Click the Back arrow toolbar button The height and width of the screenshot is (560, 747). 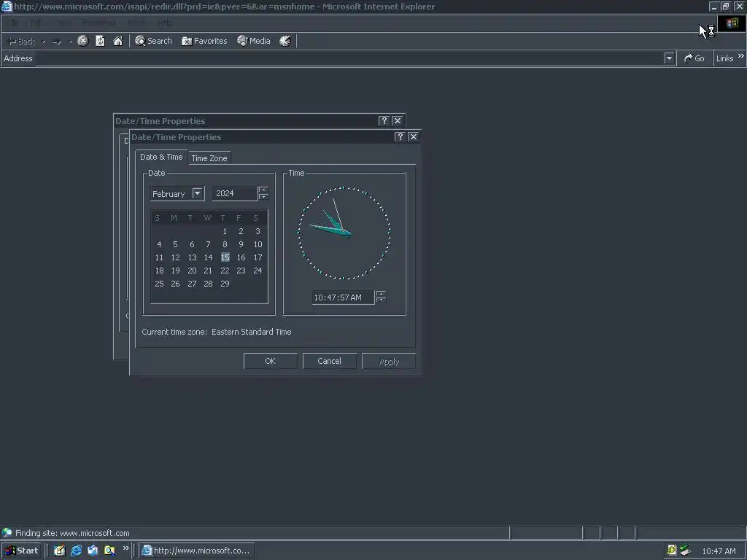tap(22, 42)
